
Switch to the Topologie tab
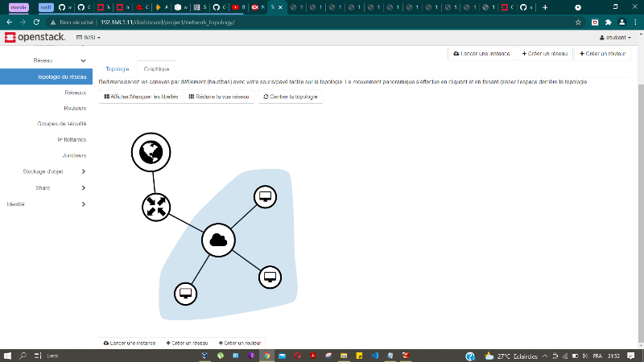[x=118, y=69]
